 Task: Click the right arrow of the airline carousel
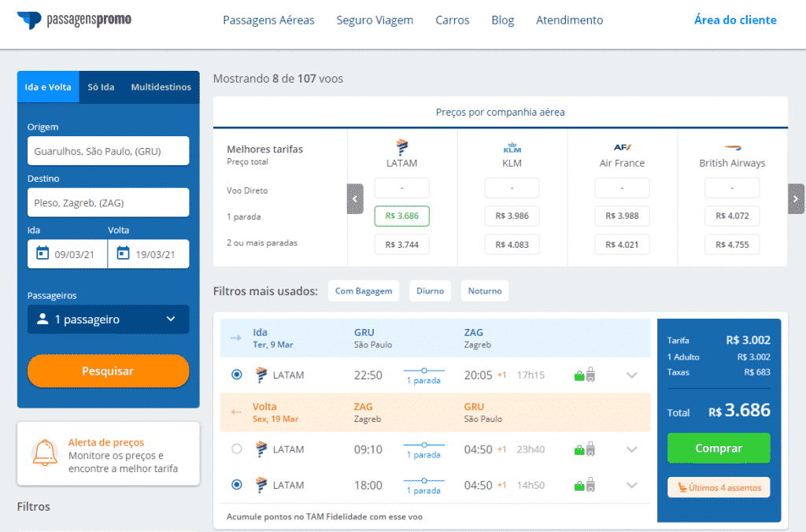pos(796,199)
